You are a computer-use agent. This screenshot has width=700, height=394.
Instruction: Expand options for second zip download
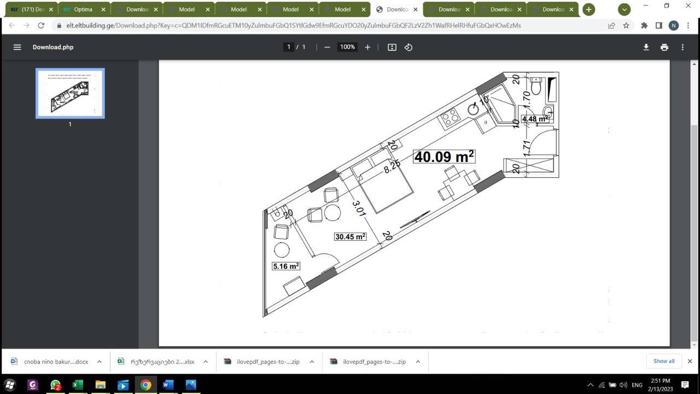(418, 361)
